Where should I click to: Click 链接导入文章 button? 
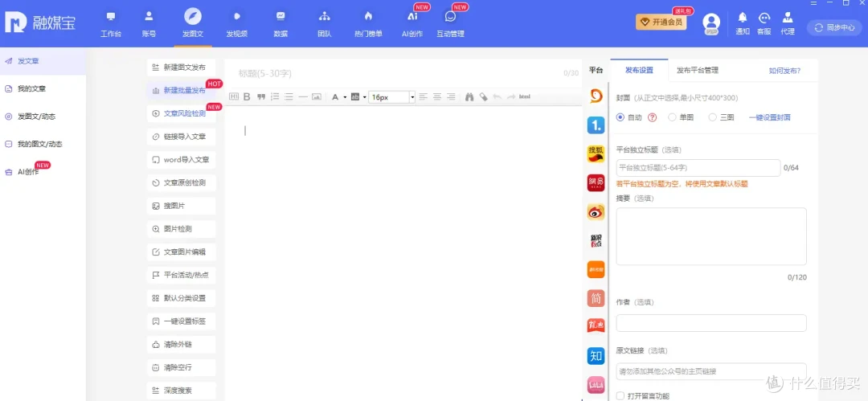tap(182, 137)
